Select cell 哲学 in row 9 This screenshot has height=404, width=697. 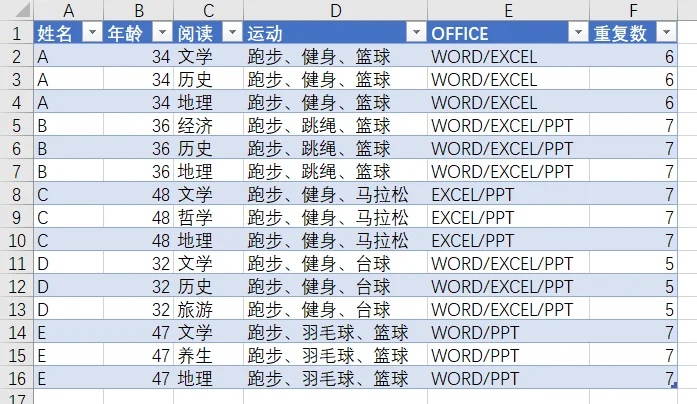tap(208, 217)
